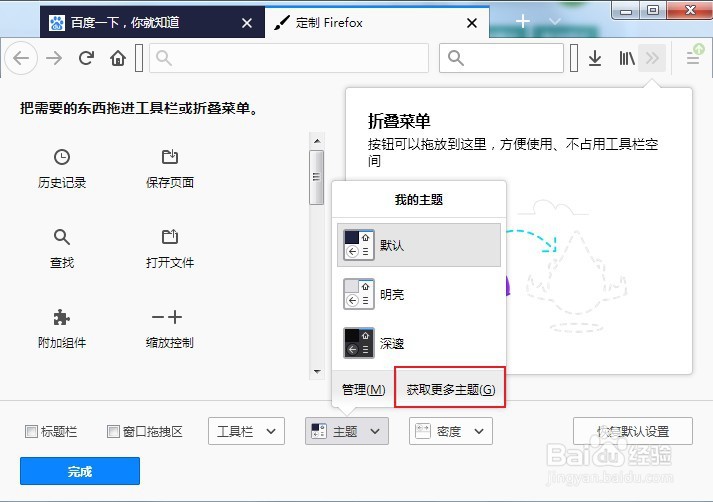
Task: Click 获取更多主题(G) button
Action: tap(450, 389)
